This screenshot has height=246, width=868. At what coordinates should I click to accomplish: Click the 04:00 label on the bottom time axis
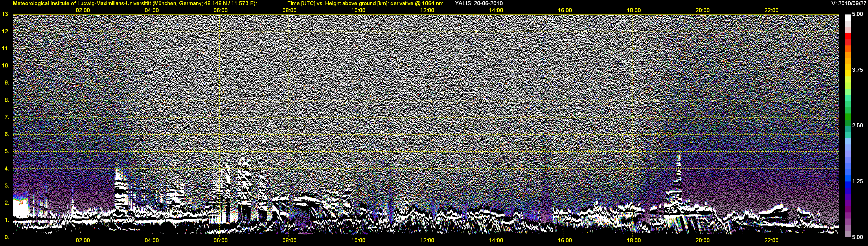coord(152,240)
